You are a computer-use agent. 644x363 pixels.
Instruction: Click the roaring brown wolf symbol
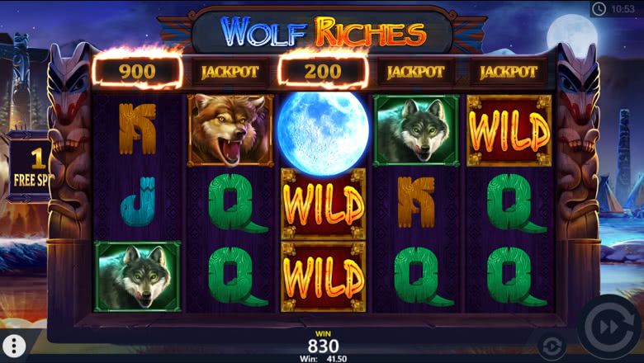[x=230, y=130]
